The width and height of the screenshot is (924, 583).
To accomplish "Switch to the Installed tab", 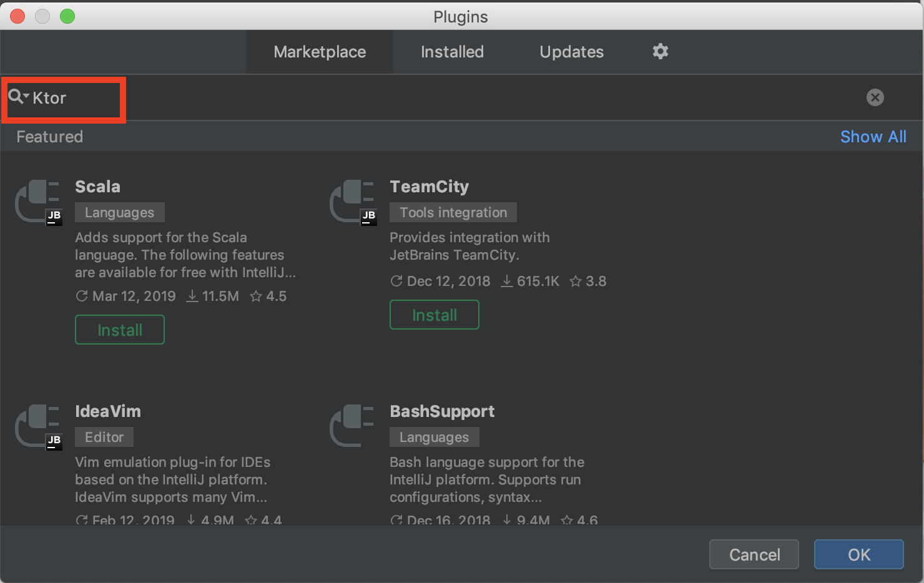I will [452, 52].
